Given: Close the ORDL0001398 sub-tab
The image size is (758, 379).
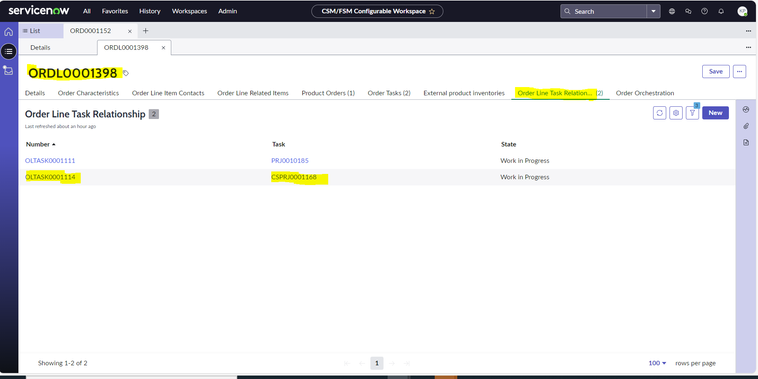Looking at the screenshot, I should pos(163,48).
